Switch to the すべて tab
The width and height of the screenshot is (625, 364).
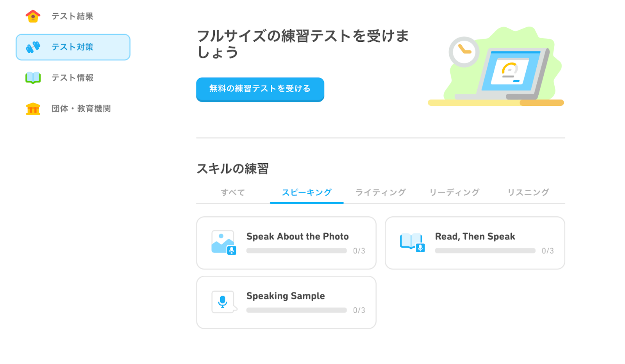click(233, 192)
